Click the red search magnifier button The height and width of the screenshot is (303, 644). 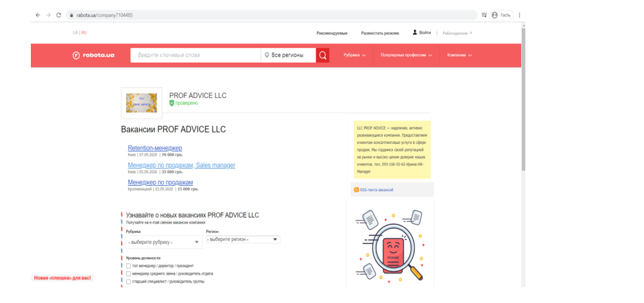click(x=323, y=56)
